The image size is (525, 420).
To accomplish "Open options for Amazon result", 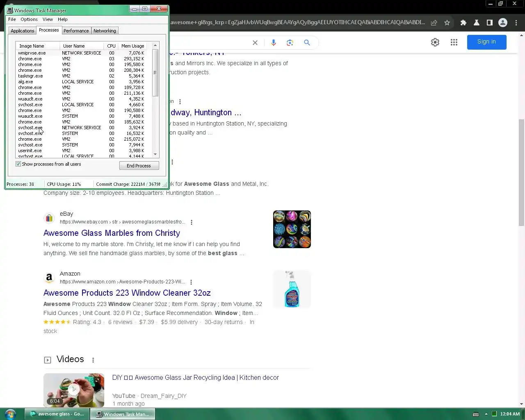I will point(191,282).
